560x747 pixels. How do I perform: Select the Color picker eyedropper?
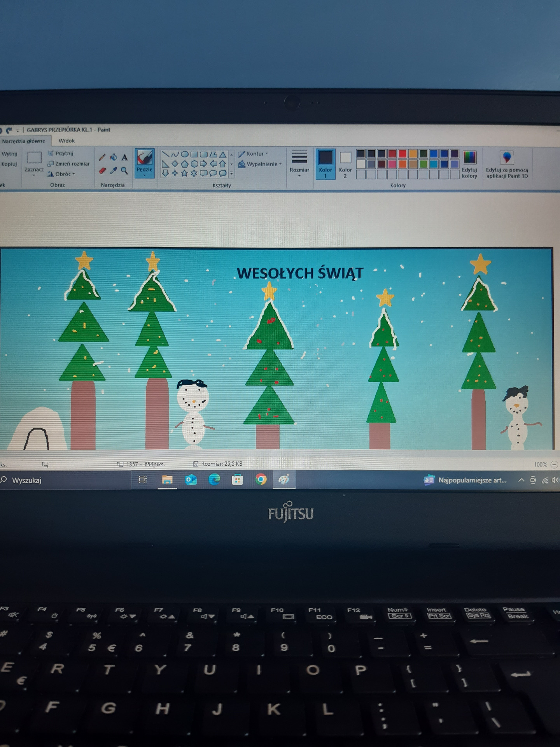(x=114, y=170)
